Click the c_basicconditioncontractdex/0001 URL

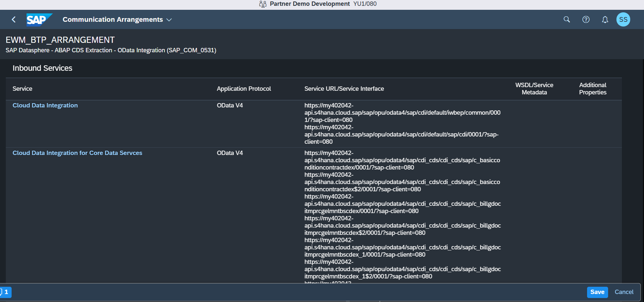click(x=402, y=160)
